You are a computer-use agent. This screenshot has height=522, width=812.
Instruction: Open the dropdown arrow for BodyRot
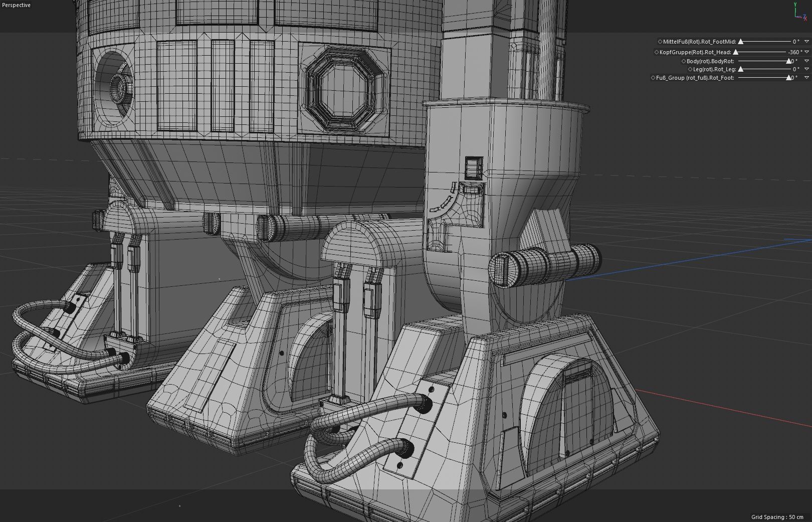(806, 61)
